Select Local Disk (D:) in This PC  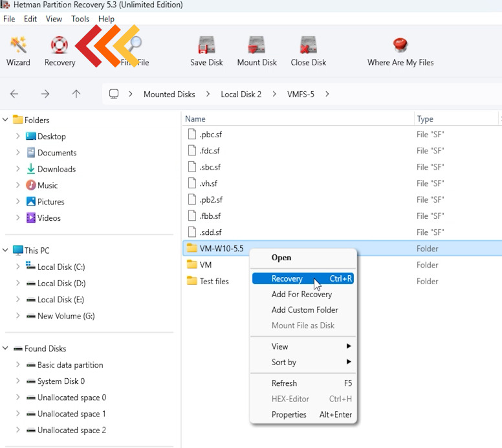click(61, 284)
